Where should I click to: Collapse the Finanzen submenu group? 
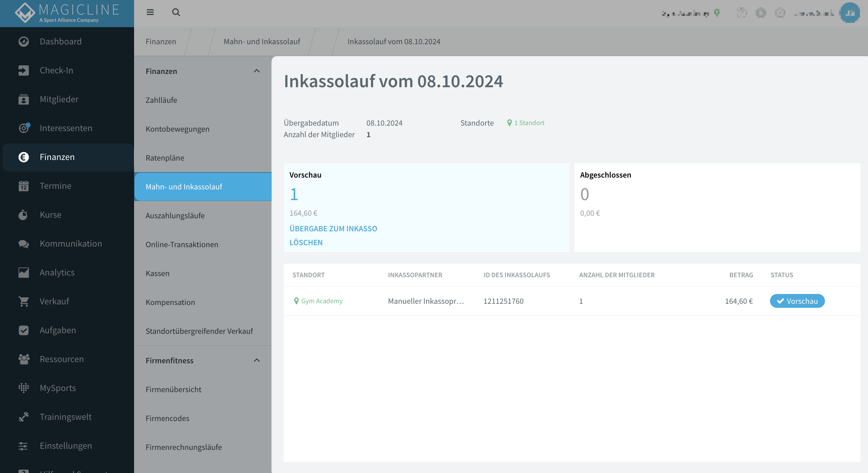point(257,71)
